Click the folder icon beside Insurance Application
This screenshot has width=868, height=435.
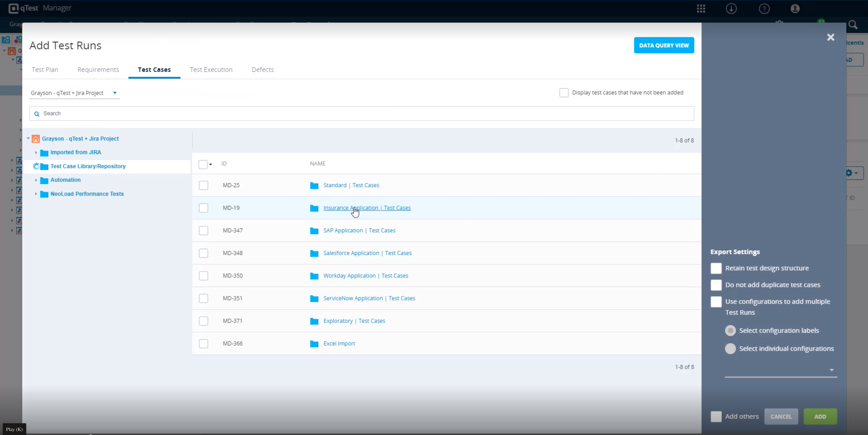tap(314, 208)
